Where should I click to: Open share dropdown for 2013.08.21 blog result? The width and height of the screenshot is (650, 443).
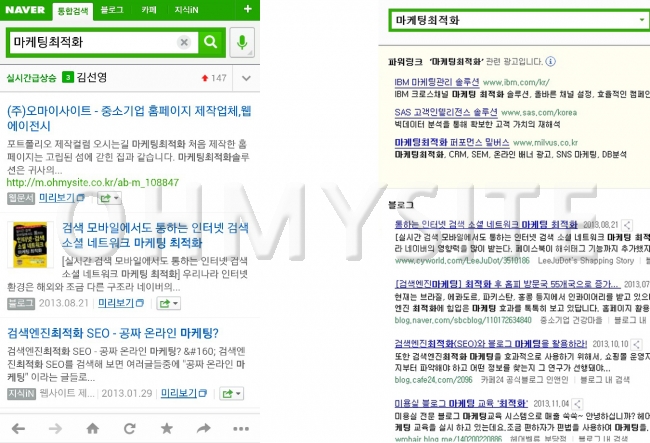pyautogui.click(x=168, y=304)
